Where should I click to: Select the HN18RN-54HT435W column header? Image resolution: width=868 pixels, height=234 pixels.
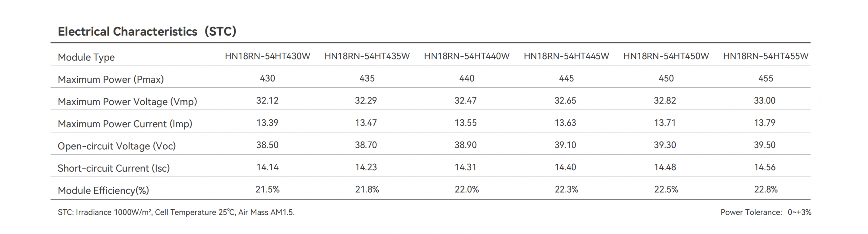click(x=367, y=56)
